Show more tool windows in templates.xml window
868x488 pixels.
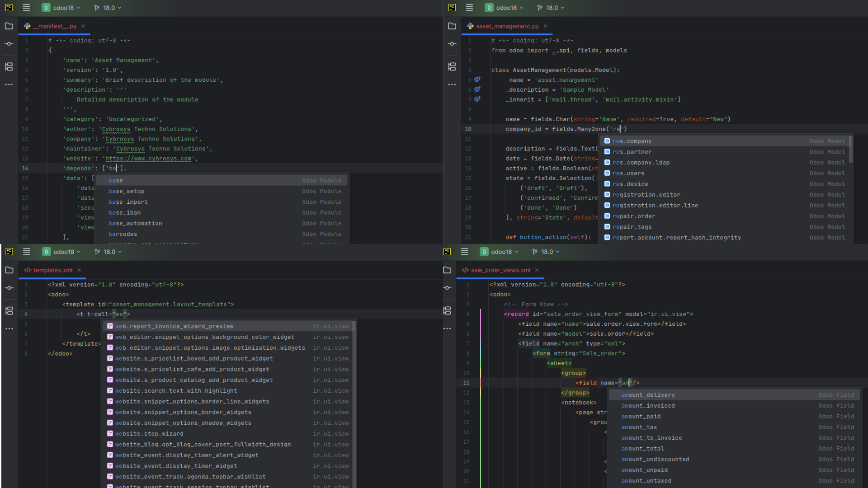tap(9, 328)
